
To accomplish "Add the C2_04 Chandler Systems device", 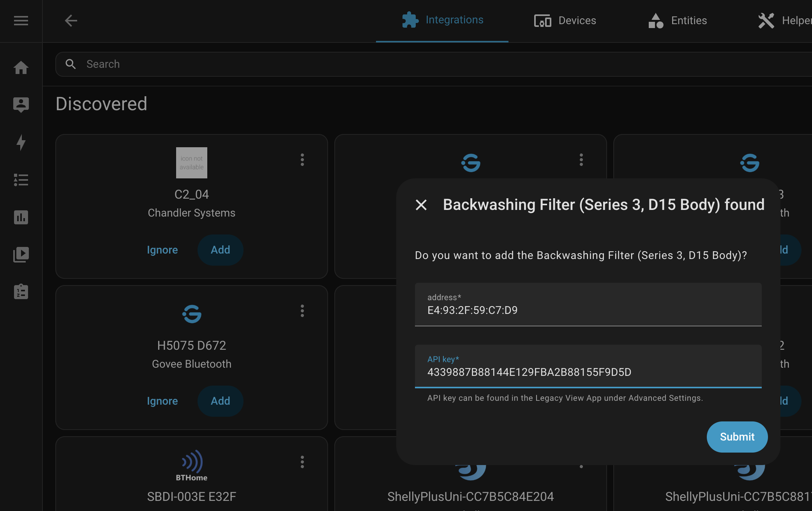I will pyautogui.click(x=220, y=250).
